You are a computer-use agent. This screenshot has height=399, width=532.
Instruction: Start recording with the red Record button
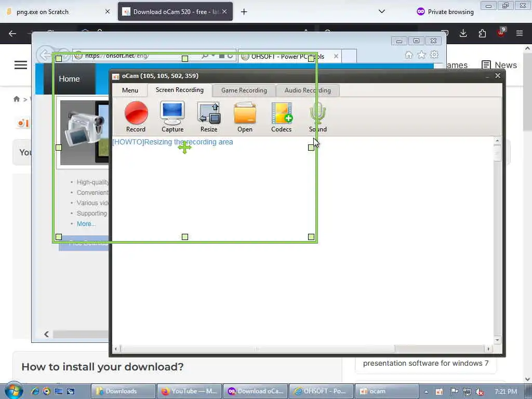coord(136,116)
